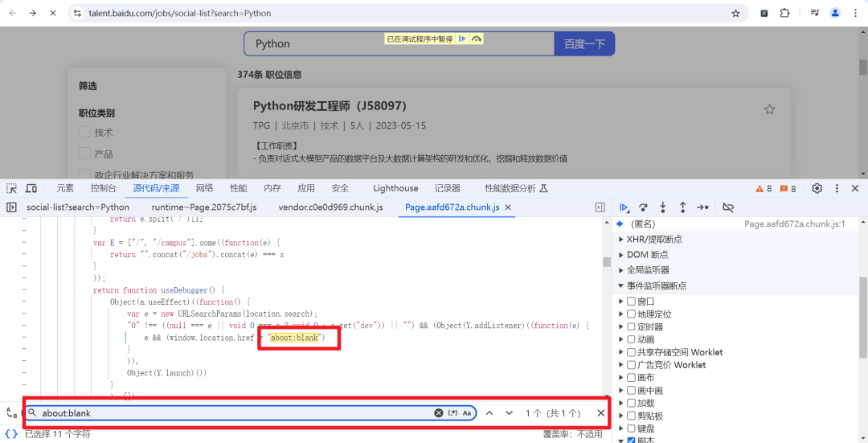Image resolution: width=868 pixels, height=443 pixels.
Task: Open the vendor.c0e0d969.chunk.js file tab
Action: 330,207
